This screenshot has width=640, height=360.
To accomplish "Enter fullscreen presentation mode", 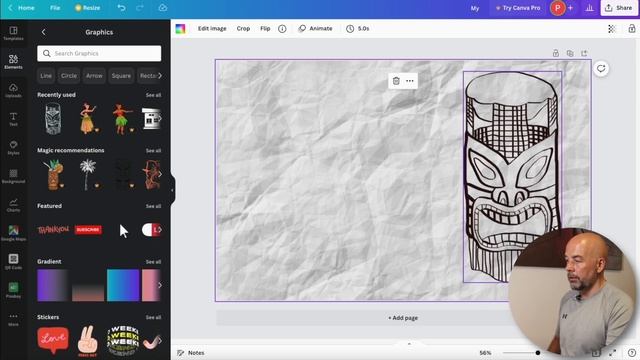I will click(612, 353).
